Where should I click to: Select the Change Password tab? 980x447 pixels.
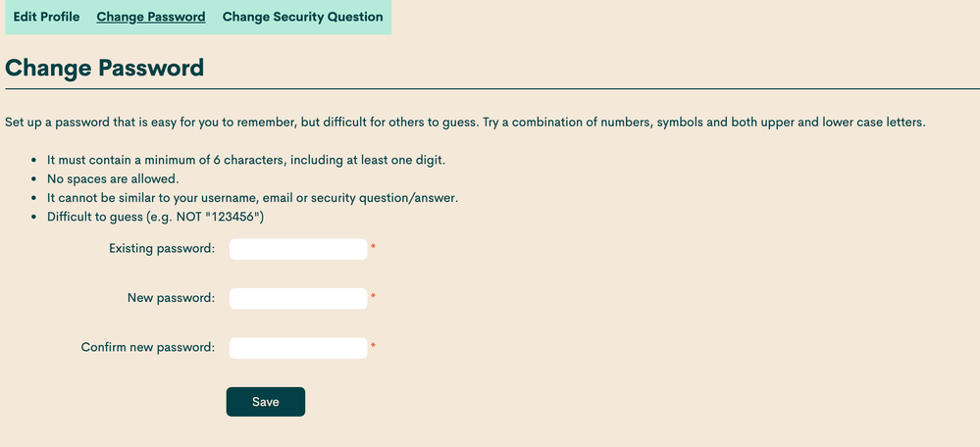pyautogui.click(x=151, y=17)
